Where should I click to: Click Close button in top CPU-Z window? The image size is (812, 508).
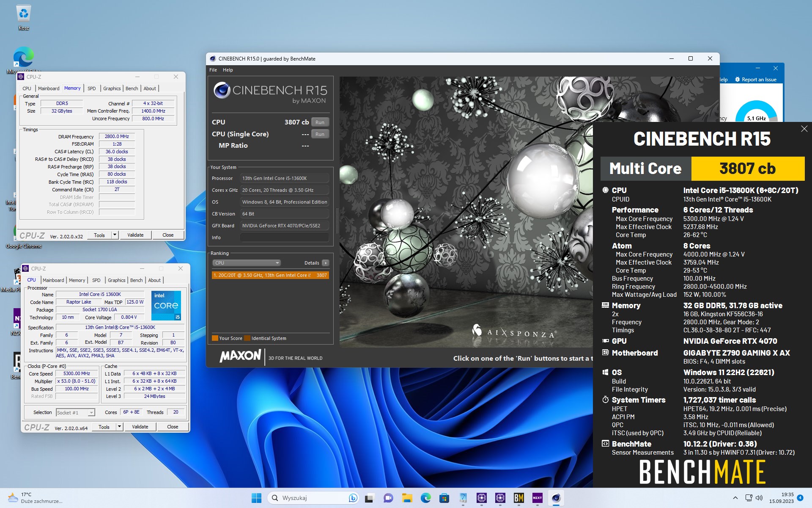click(168, 235)
